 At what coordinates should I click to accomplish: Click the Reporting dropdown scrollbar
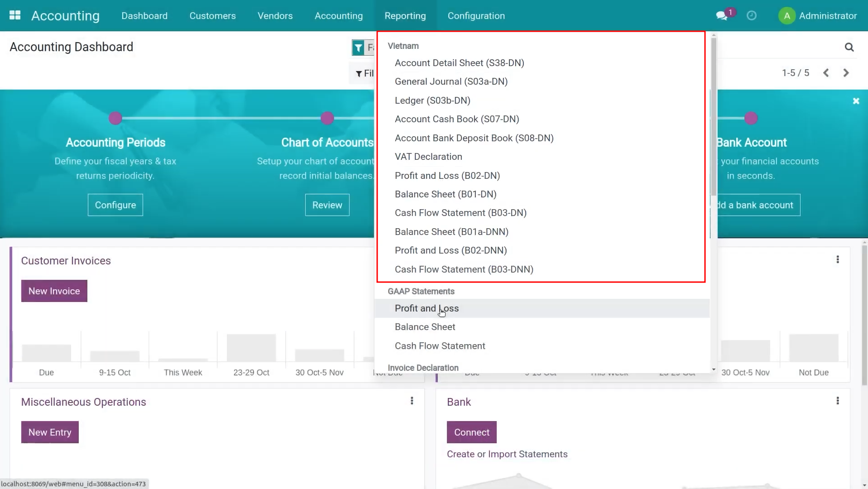pos(714,118)
